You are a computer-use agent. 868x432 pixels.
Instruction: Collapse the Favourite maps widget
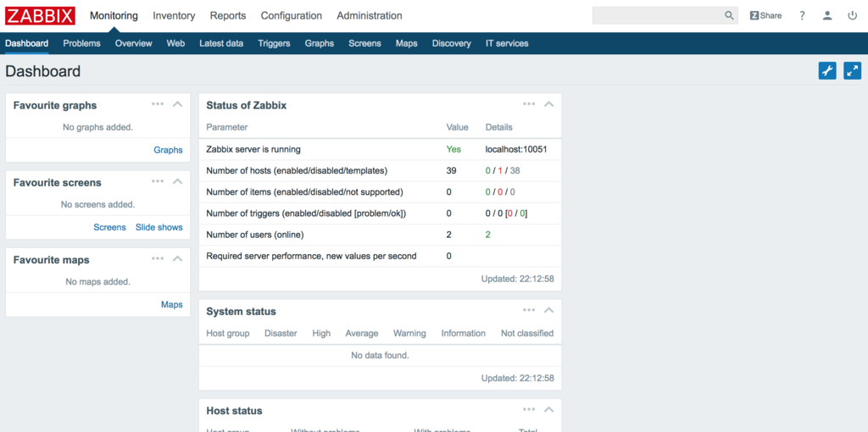178,259
